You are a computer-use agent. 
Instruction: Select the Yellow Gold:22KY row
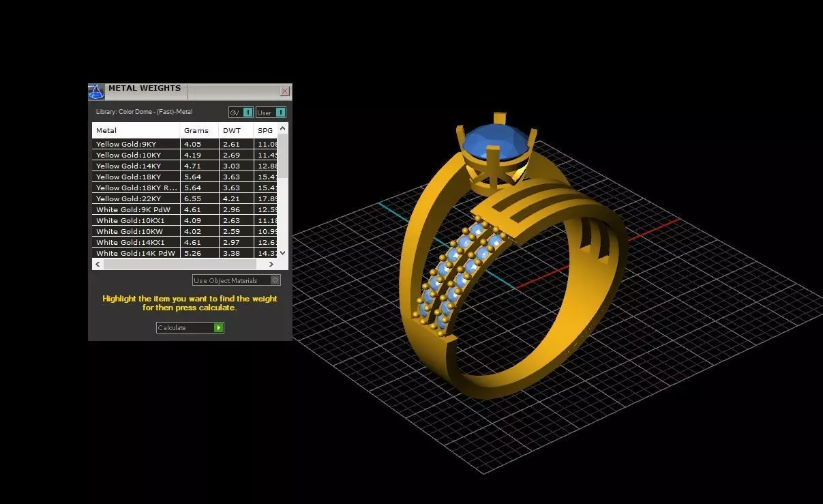click(x=185, y=198)
